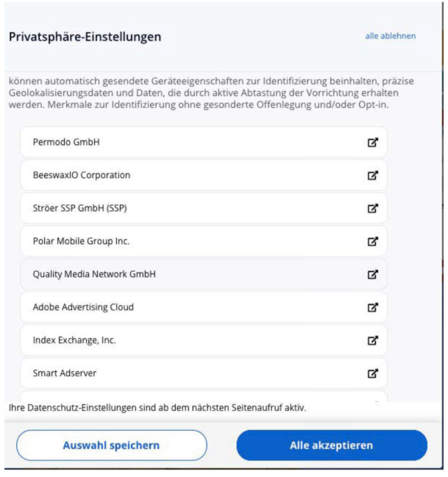448x477 pixels.
Task: Open external link icon for Permodo GmbH
Action: pos(373,142)
